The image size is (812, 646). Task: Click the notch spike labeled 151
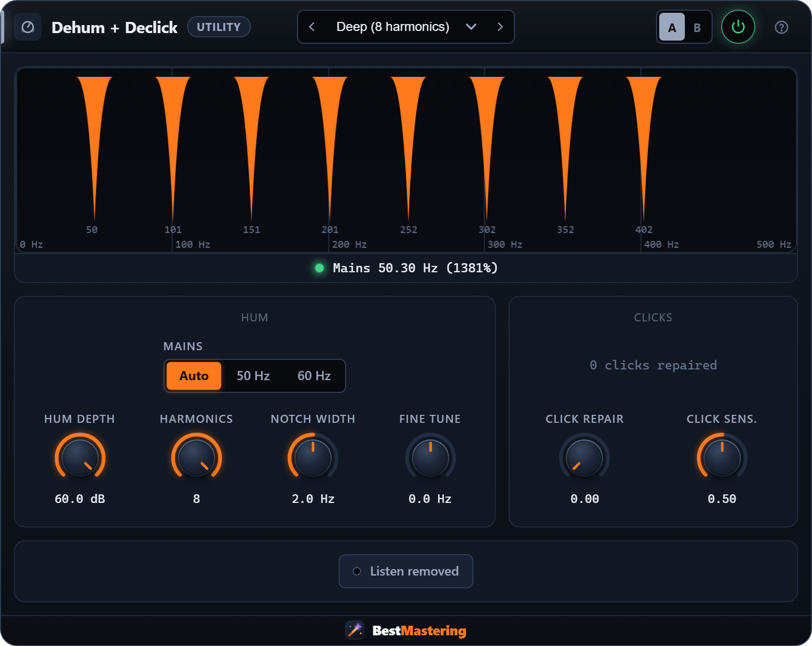click(252, 148)
